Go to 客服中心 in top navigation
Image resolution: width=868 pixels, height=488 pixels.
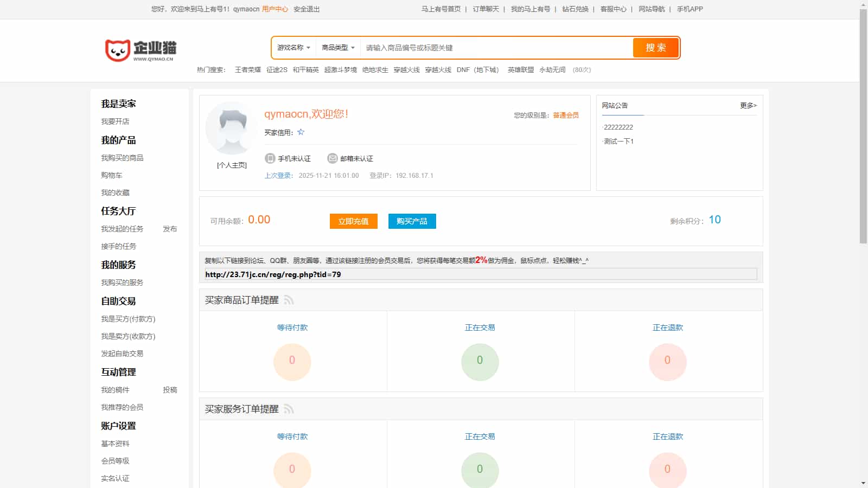(x=613, y=9)
